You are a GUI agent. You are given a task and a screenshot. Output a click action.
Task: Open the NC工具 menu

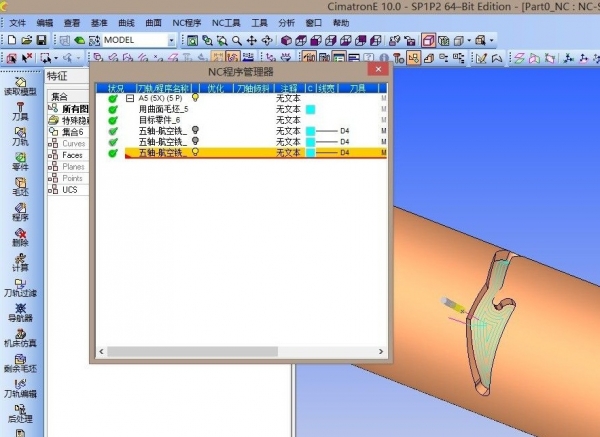(226, 23)
